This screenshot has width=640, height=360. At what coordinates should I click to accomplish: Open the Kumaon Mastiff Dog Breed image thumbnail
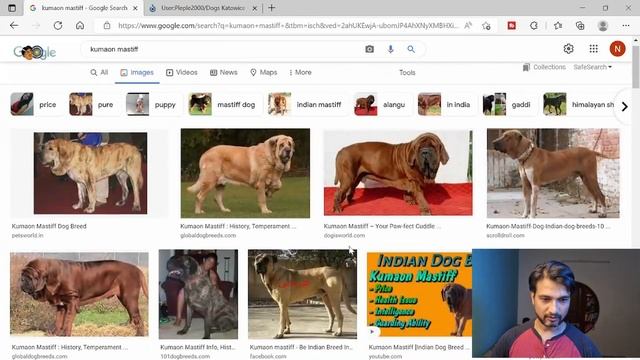90,173
